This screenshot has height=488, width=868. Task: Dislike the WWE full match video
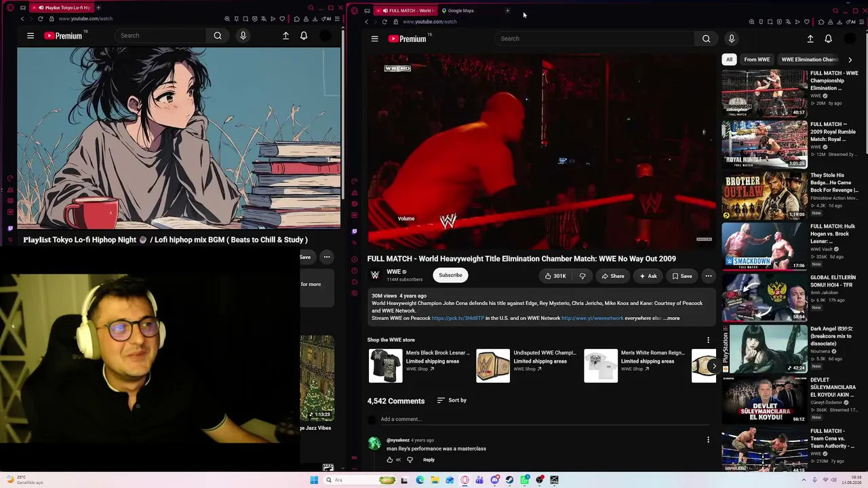pos(583,276)
